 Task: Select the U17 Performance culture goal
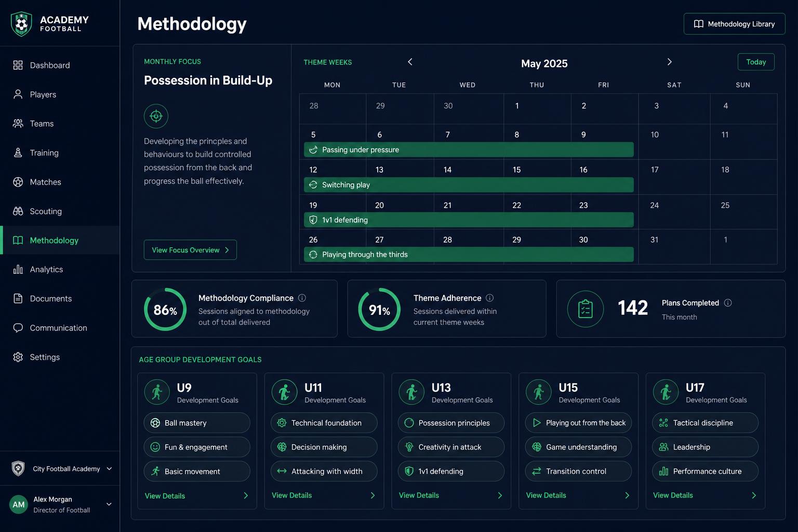coord(705,471)
